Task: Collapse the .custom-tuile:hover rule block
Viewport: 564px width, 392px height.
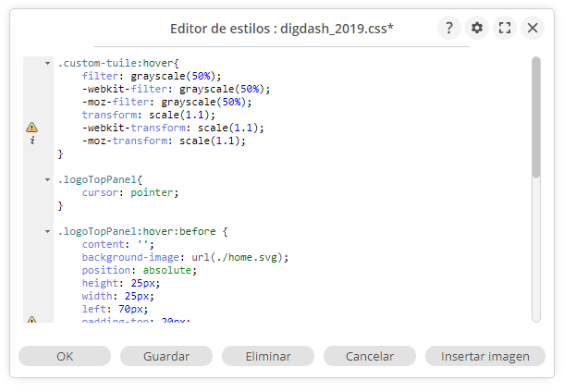Action: pos(47,63)
